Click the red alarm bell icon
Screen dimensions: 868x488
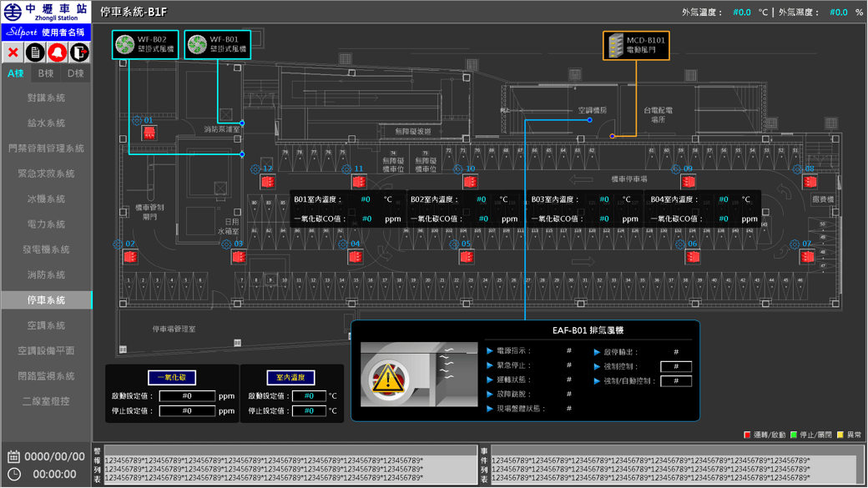click(57, 53)
